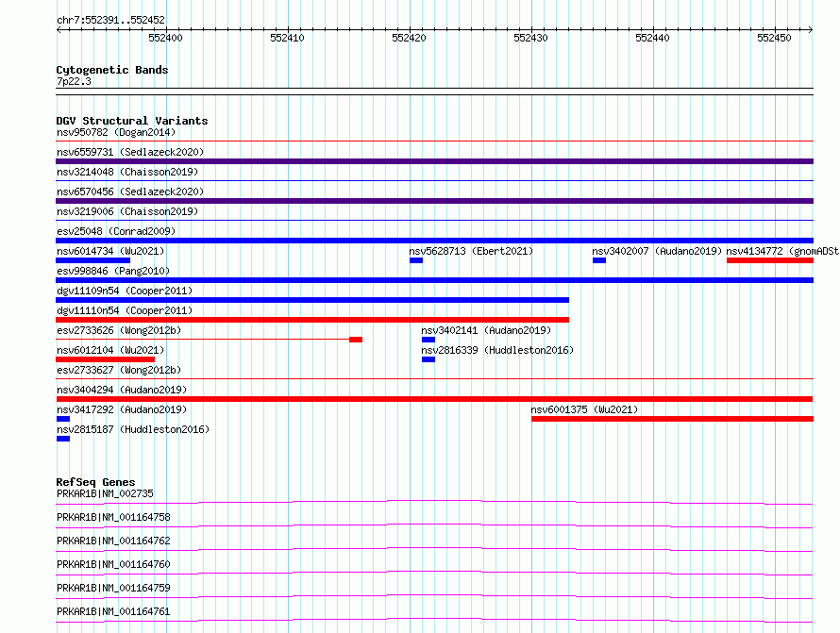This screenshot has height=633, width=840.
Task: Click the PRKAR1B|NM_002735 gene label
Action: pos(105,493)
